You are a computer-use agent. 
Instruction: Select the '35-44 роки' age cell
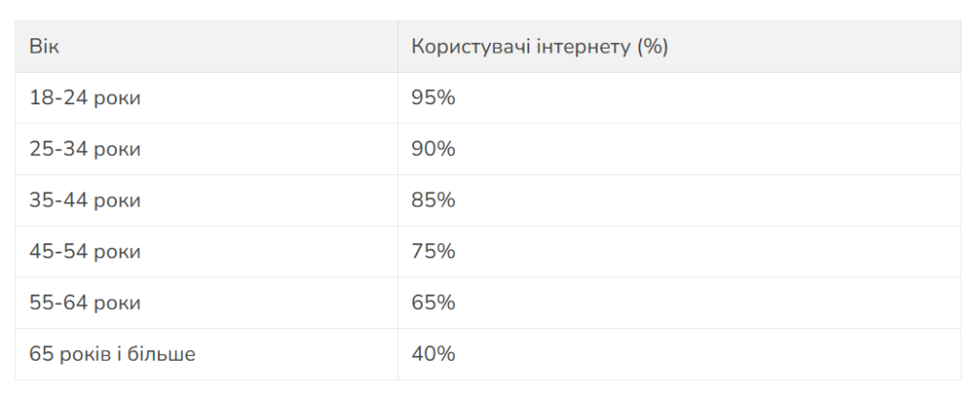(x=207, y=201)
